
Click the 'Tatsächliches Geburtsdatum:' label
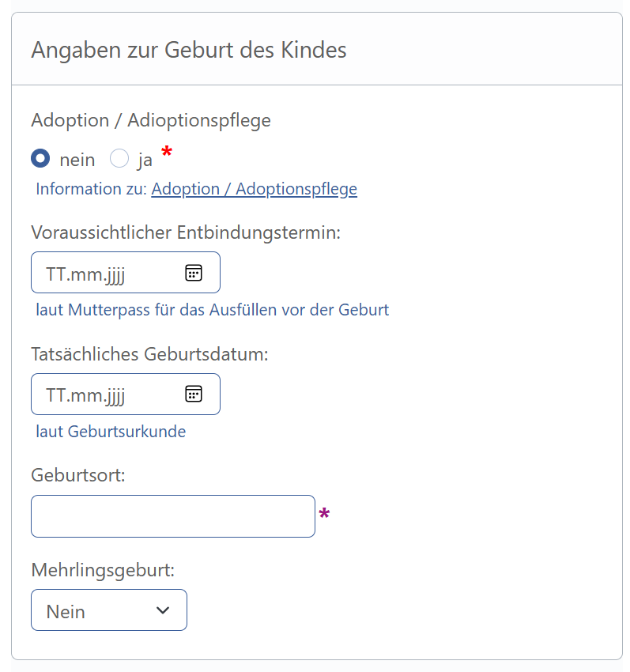149,354
